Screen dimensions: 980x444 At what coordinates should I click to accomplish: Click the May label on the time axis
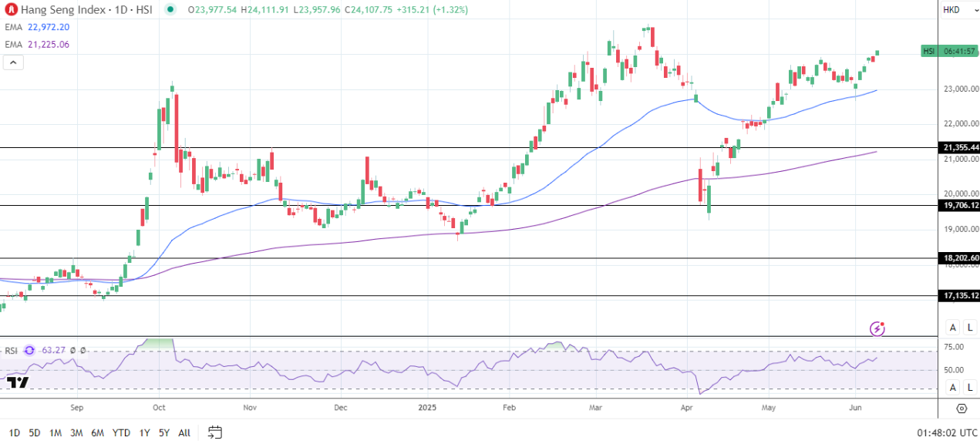768,406
